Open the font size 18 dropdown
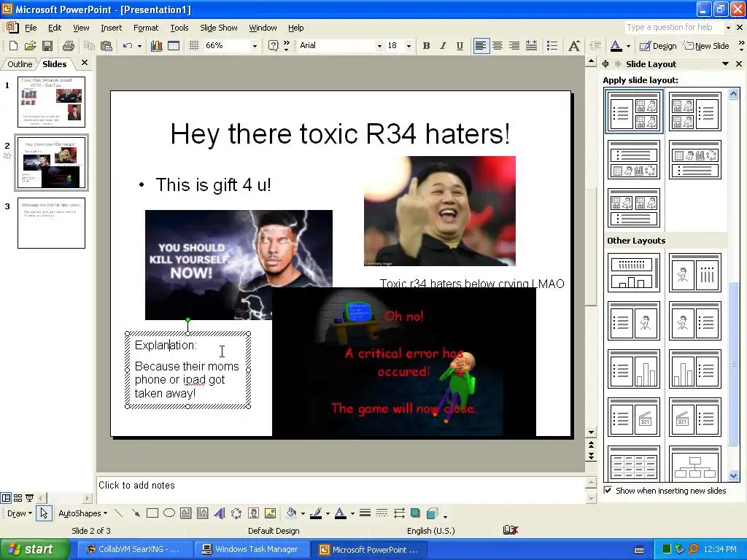747x560 pixels. (409, 46)
